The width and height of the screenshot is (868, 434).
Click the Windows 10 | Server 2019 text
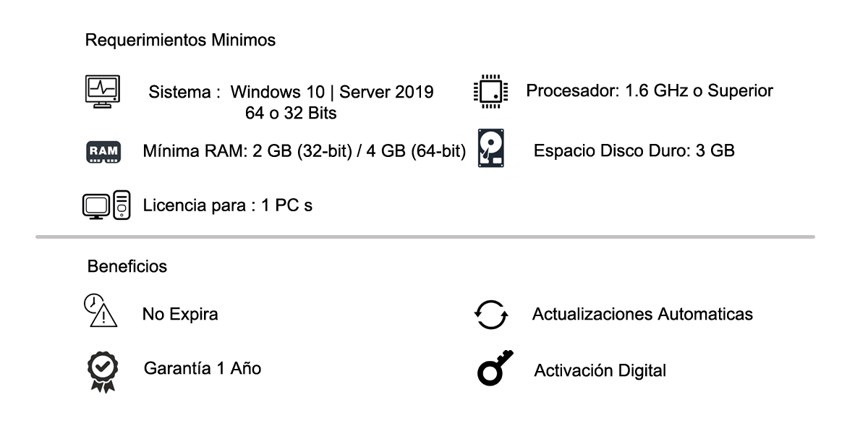coord(332,92)
